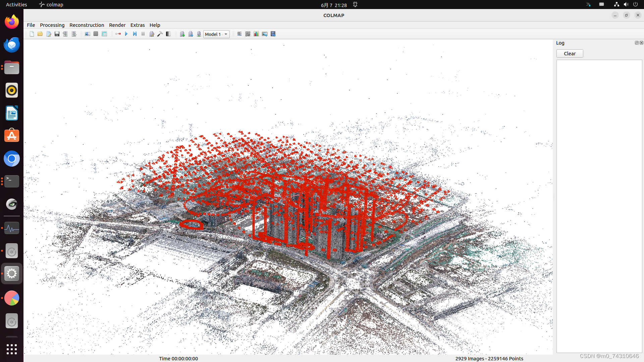Open the colmap app menu in top bar
Screen dimensions: 644x362
coord(51,5)
